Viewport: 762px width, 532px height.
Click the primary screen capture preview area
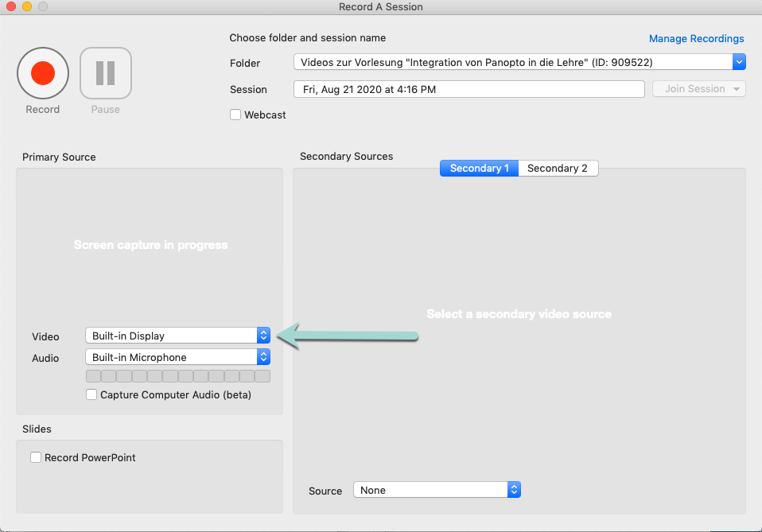click(x=150, y=245)
